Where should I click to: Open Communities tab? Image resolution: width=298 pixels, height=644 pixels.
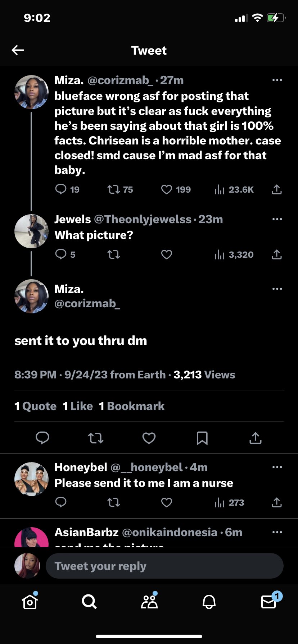click(x=149, y=602)
